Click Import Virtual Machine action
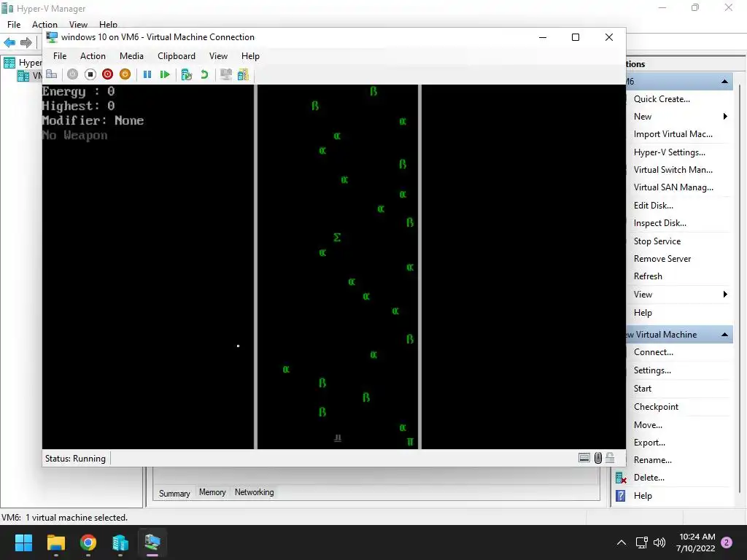747x560 pixels. tap(673, 134)
